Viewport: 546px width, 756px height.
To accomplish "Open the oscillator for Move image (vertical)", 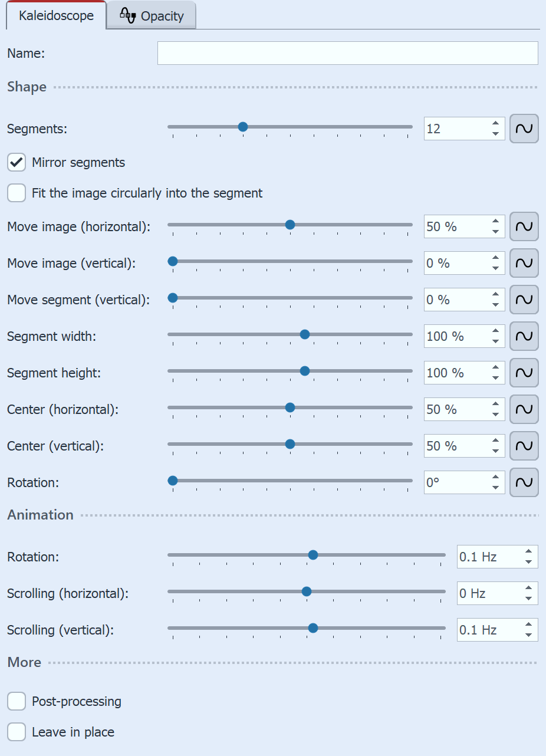I will [524, 263].
